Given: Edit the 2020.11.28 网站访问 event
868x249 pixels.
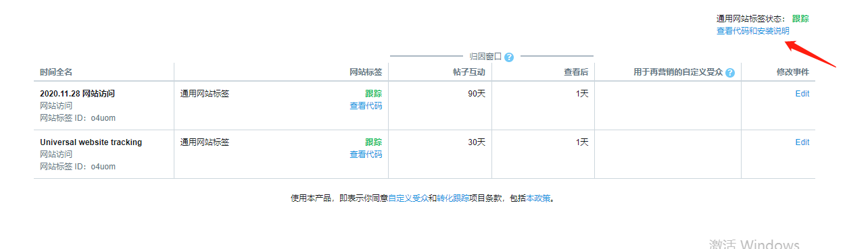Looking at the screenshot, I should coord(802,94).
